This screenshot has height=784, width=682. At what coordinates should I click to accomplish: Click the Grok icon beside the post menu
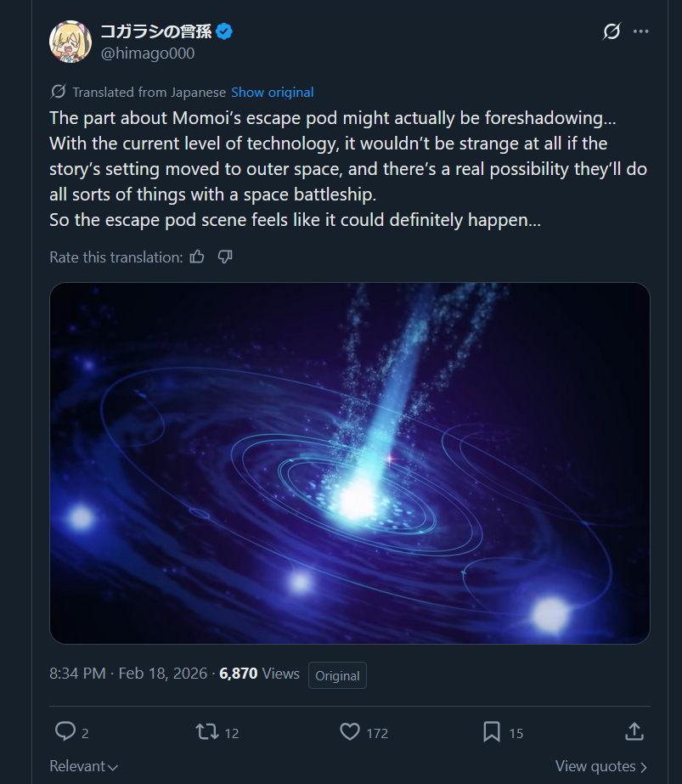click(x=611, y=31)
